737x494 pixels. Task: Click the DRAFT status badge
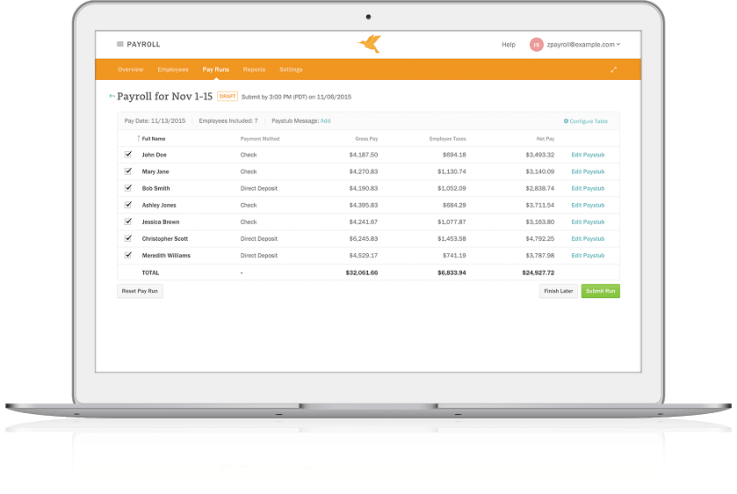click(x=227, y=96)
